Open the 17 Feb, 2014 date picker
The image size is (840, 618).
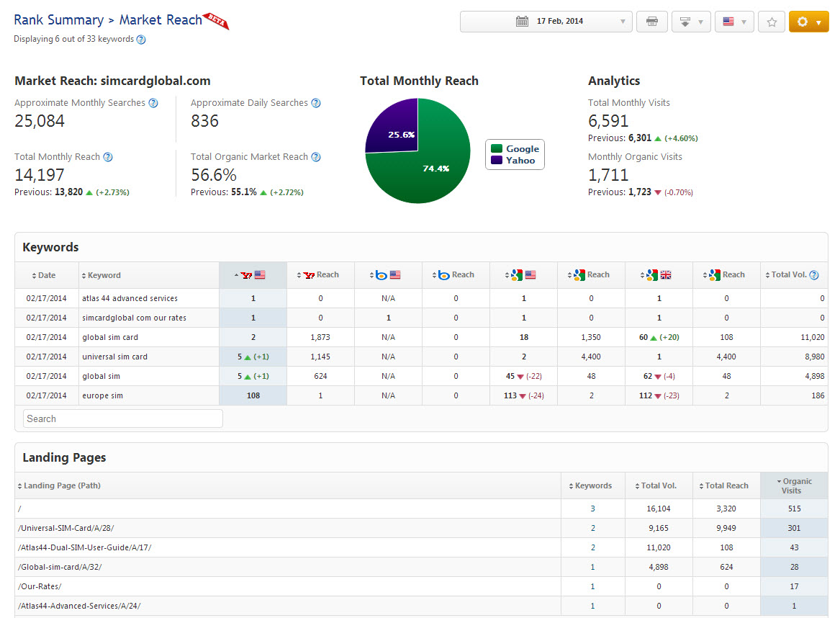click(546, 22)
